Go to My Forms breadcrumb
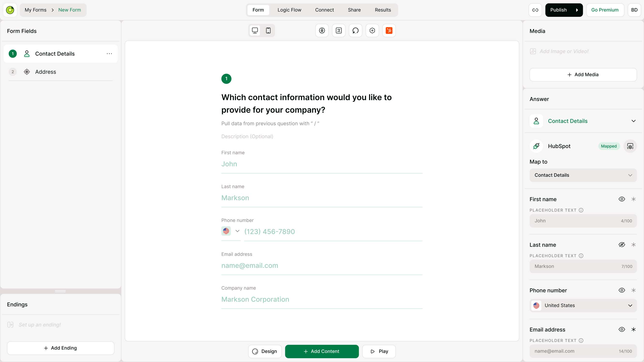Viewport: 644px width, 362px height. [x=36, y=10]
